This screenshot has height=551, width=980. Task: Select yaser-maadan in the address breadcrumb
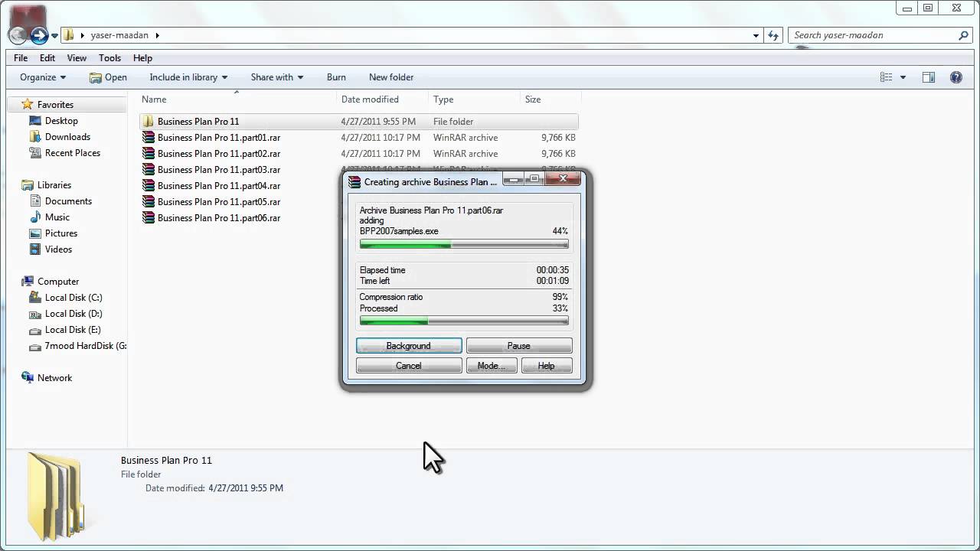[121, 35]
